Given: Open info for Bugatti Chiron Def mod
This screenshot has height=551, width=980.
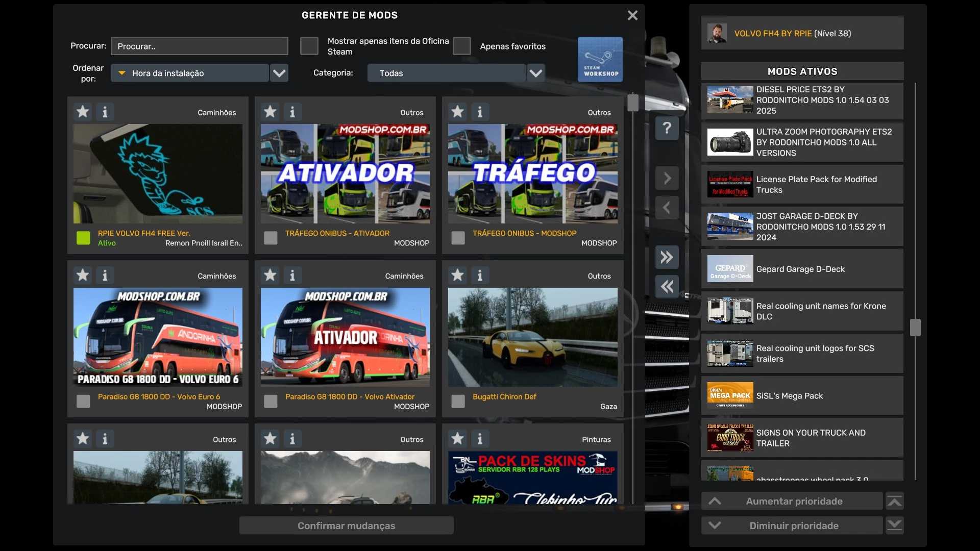Looking at the screenshot, I should tap(479, 275).
